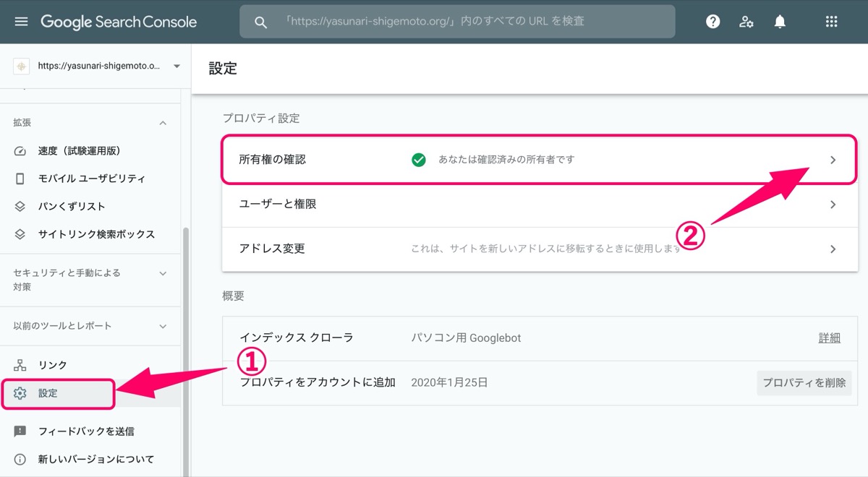The image size is (868, 477).
Task: Click the search magnifier icon
Action: [261, 22]
